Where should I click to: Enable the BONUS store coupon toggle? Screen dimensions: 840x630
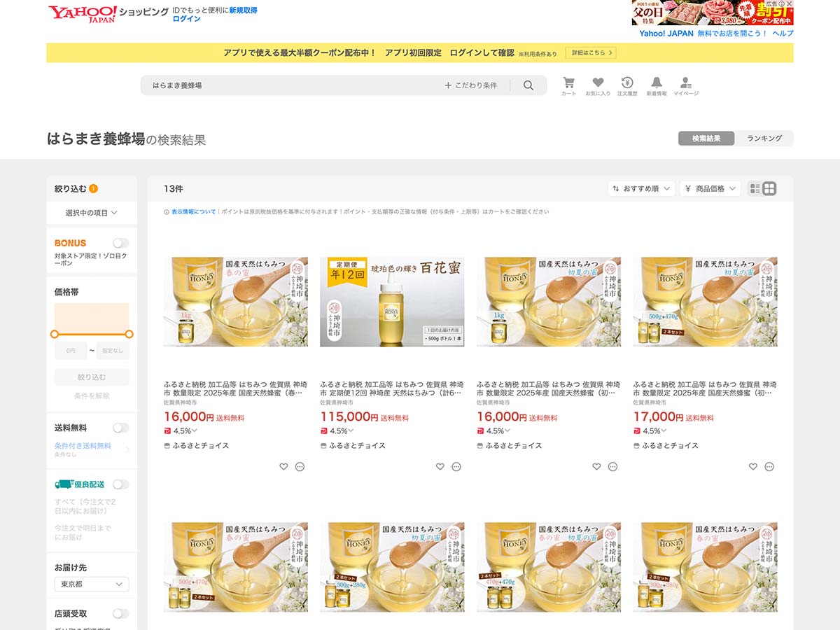tap(120, 243)
